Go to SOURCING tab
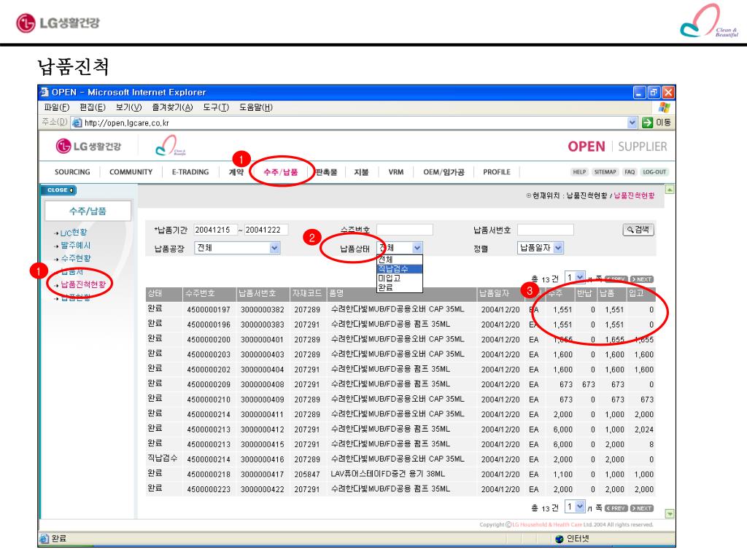This screenshot has width=747, height=560. 72,172
